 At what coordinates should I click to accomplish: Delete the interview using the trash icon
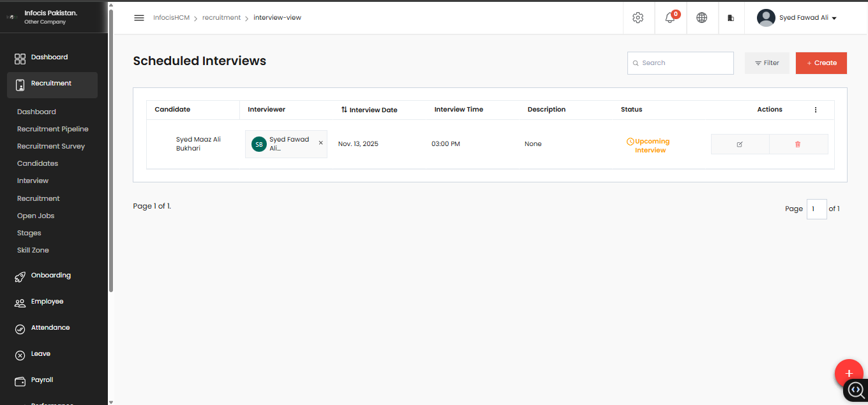click(x=798, y=144)
